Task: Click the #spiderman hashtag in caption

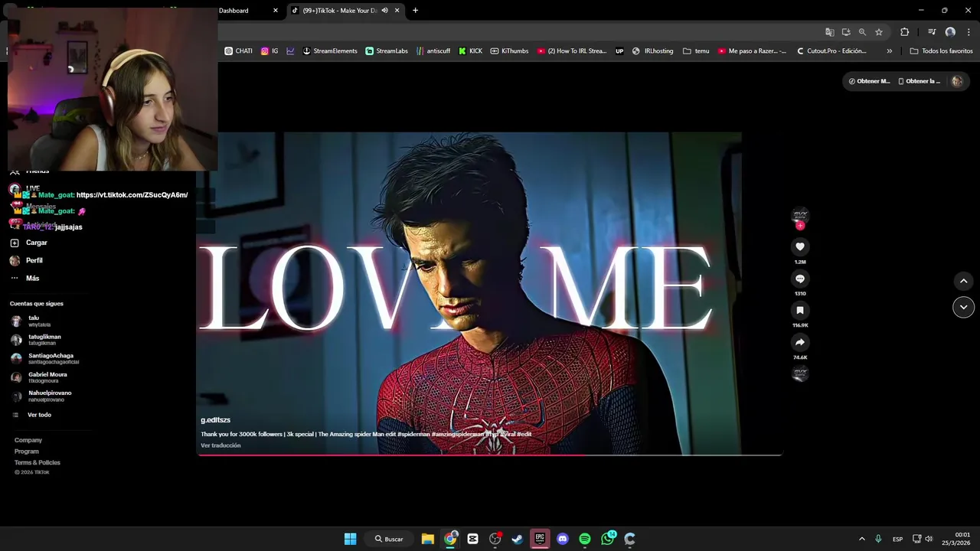Action: point(413,434)
